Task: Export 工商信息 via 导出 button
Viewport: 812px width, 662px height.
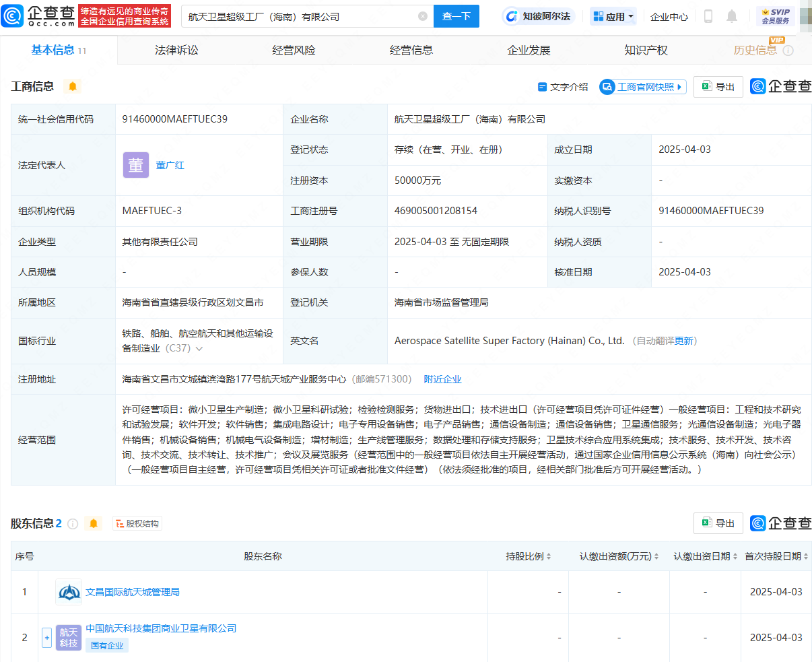Action: (x=718, y=87)
